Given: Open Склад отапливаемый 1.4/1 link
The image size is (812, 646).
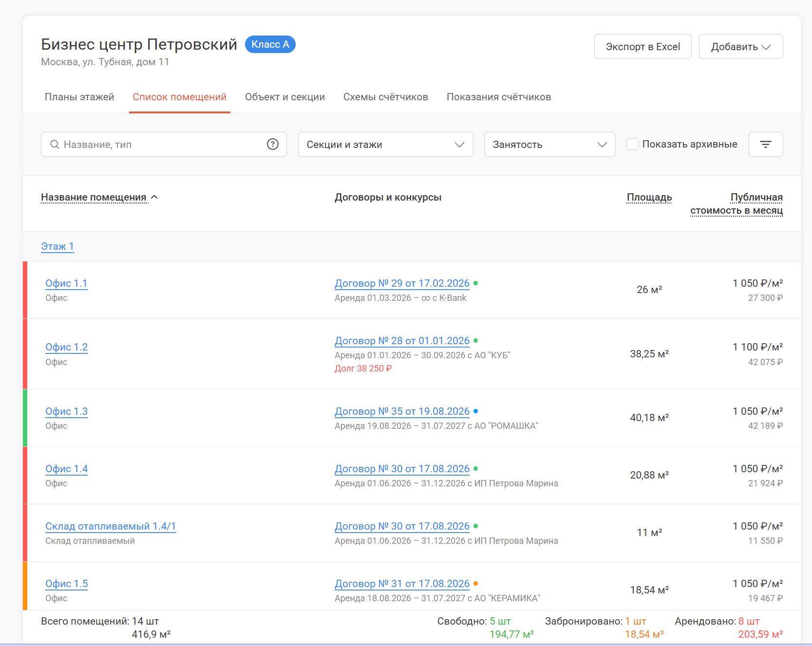Looking at the screenshot, I should pos(111,526).
